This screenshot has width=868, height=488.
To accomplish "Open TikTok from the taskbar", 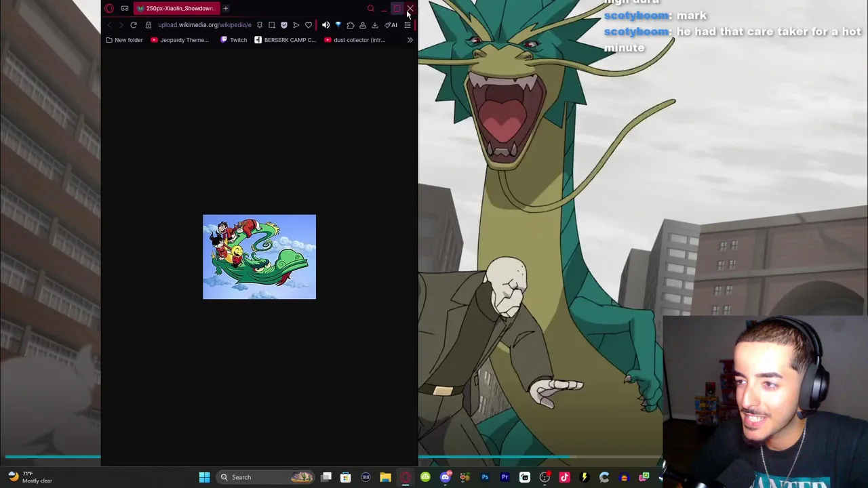I will click(x=564, y=477).
